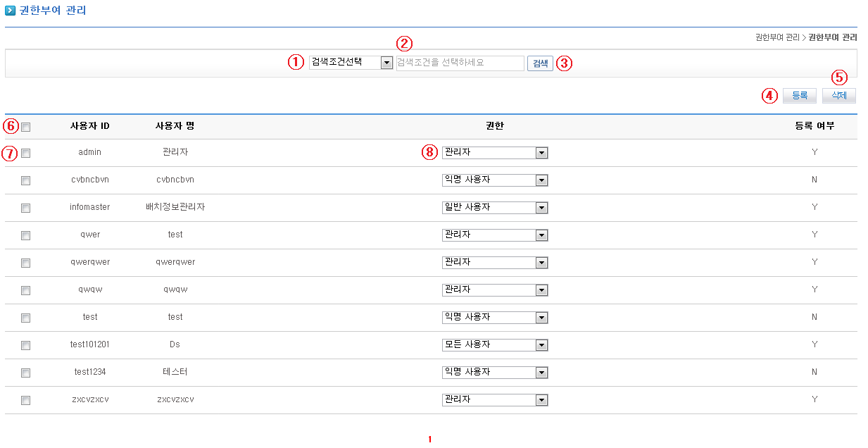Screen dimensions: 868x448
Task: Change permission dropdown for test101201 user
Action: coord(494,345)
